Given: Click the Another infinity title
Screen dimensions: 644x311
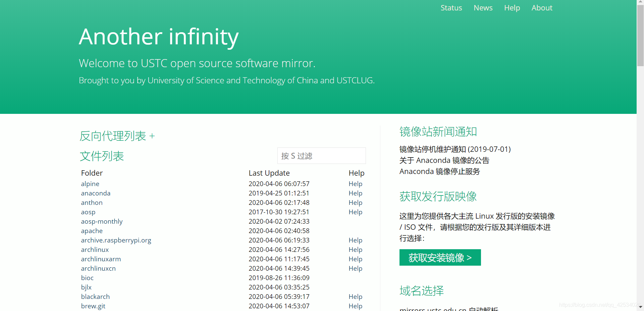Looking at the screenshot, I should (159, 36).
